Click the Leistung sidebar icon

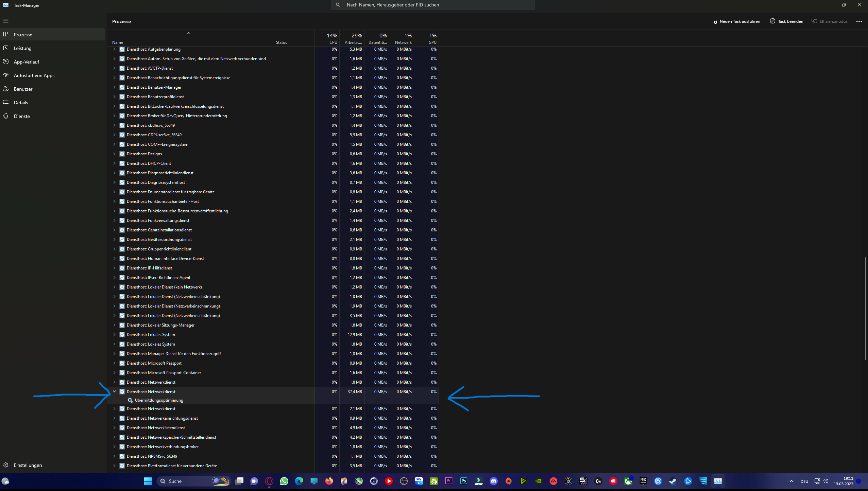pos(6,48)
